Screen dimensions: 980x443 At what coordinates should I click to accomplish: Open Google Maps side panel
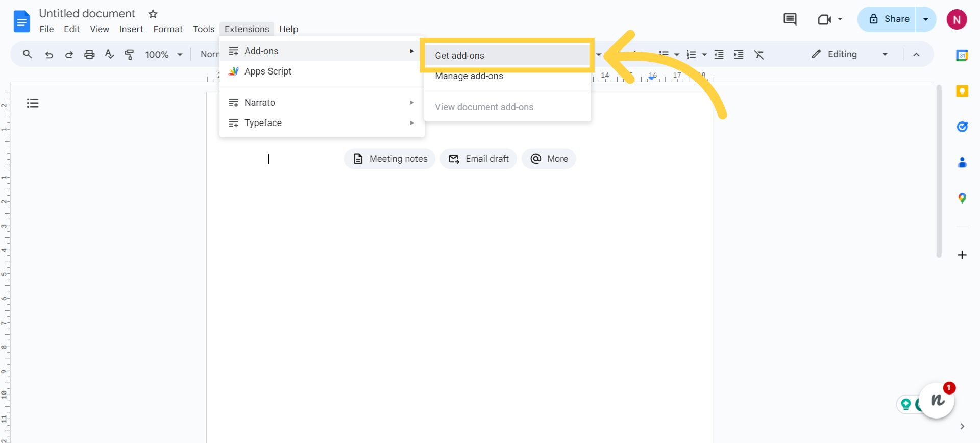coord(962,198)
